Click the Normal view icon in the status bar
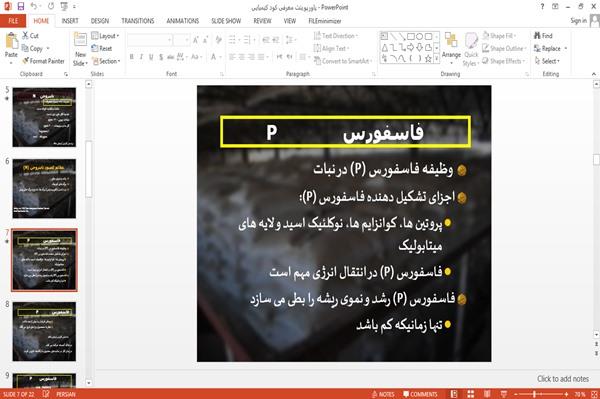 pyautogui.click(x=454, y=394)
